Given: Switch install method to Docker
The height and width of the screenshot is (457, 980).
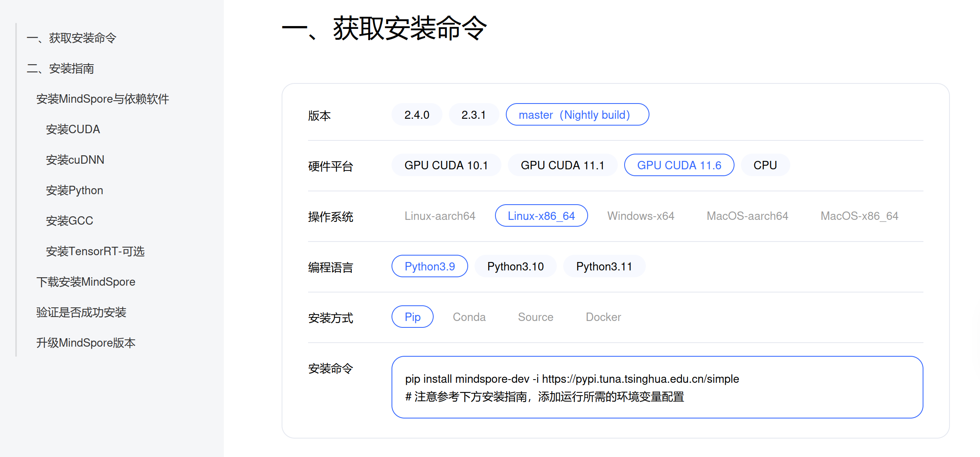Looking at the screenshot, I should [603, 317].
